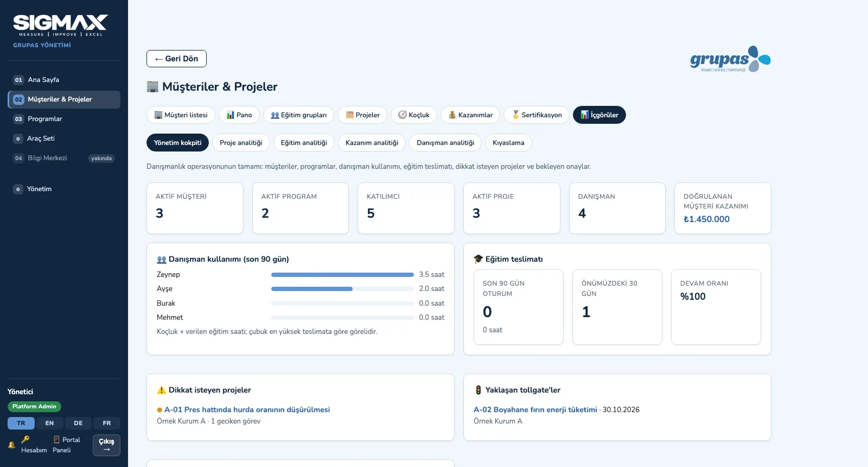This screenshot has width=868, height=467.
Task: Open A-02 Boyahane fırın enerji tüketimi link
Action: (x=535, y=409)
